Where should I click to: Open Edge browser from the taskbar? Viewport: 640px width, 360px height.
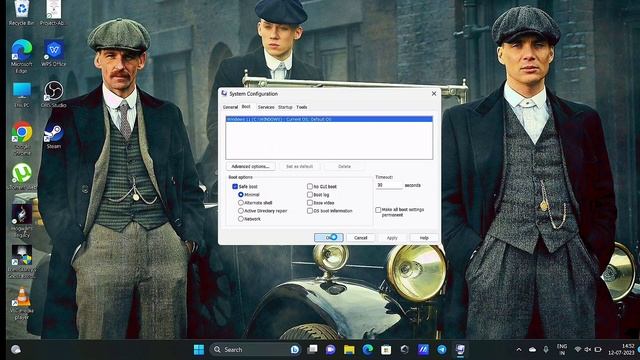[367, 349]
